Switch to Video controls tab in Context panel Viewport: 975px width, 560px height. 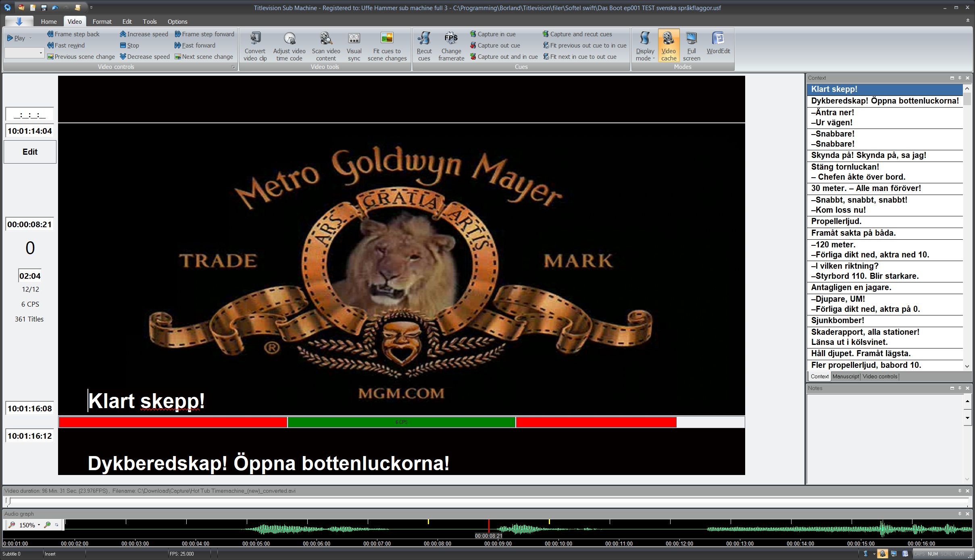(880, 376)
